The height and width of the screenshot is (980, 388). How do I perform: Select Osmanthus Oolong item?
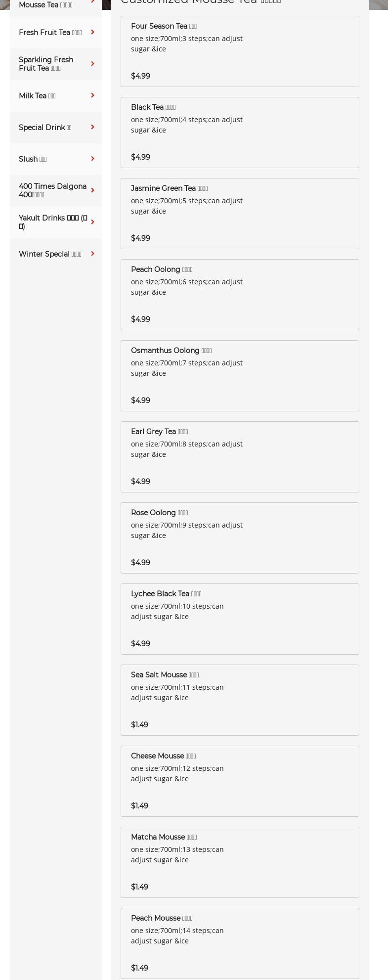tap(240, 376)
